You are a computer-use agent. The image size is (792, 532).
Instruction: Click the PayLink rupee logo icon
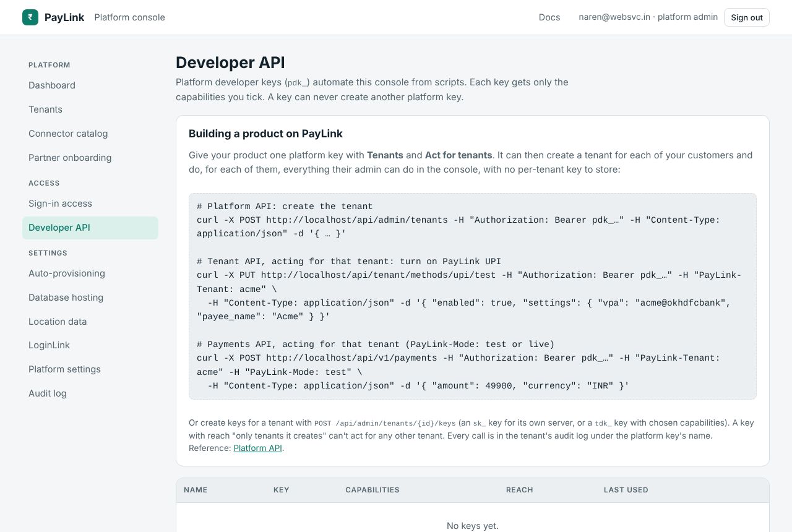[x=30, y=17]
